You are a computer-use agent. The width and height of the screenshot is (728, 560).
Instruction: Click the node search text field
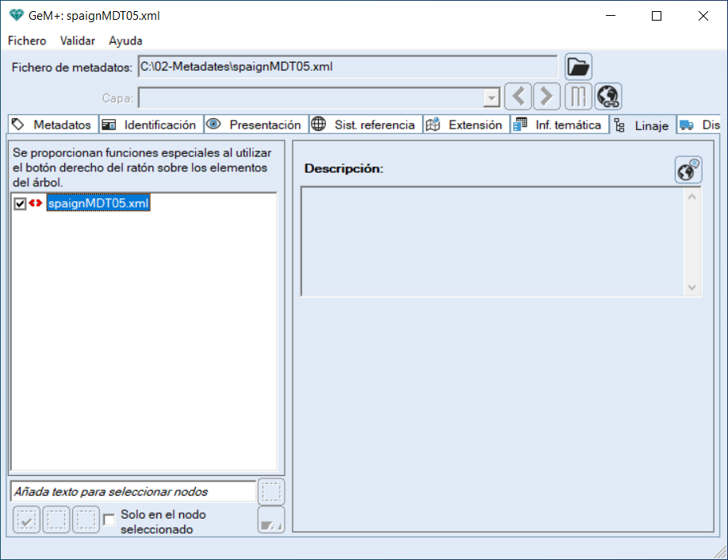click(133, 492)
